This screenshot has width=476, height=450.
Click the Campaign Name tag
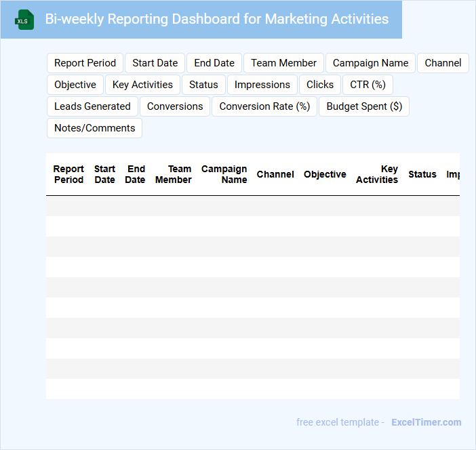coord(370,63)
